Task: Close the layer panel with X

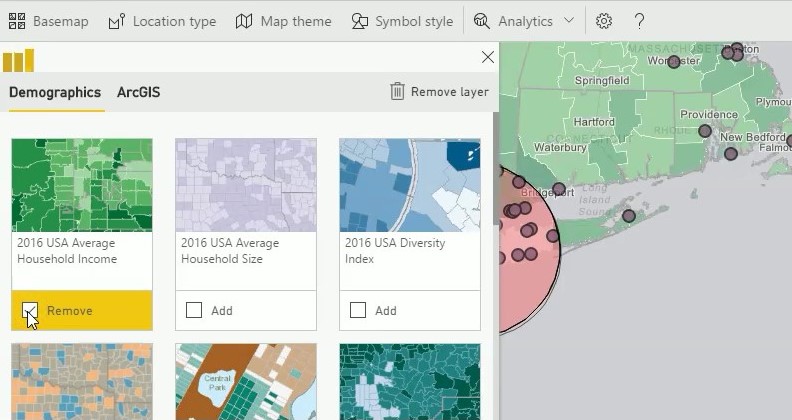Action: [488, 58]
